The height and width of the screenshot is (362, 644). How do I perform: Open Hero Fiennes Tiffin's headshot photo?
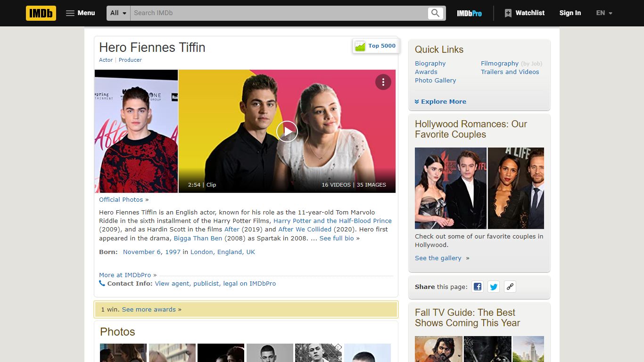coord(136,131)
